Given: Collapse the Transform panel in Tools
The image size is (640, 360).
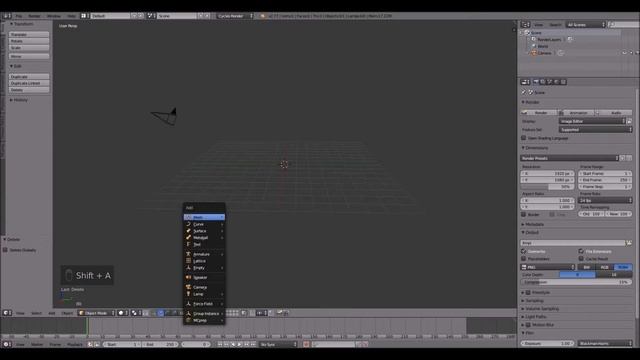Looking at the screenshot, I should tap(22, 24).
